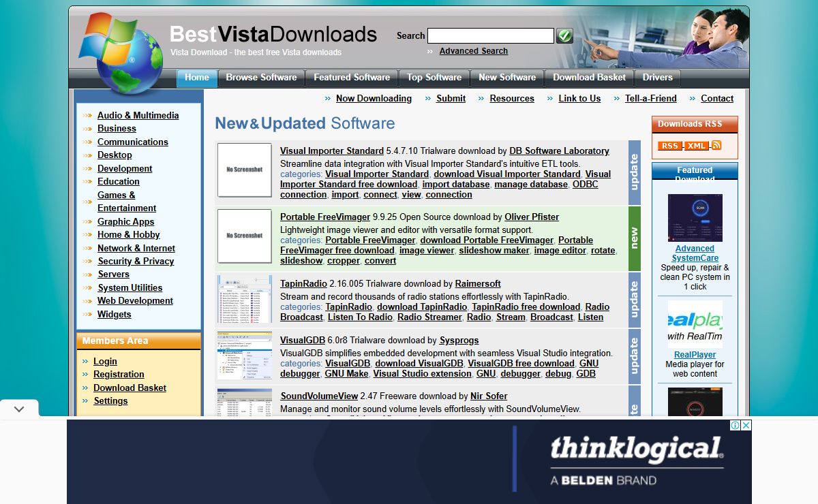Open Advanced SystemCare thumbnail image
The image size is (818, 504).
click(695, 218)
